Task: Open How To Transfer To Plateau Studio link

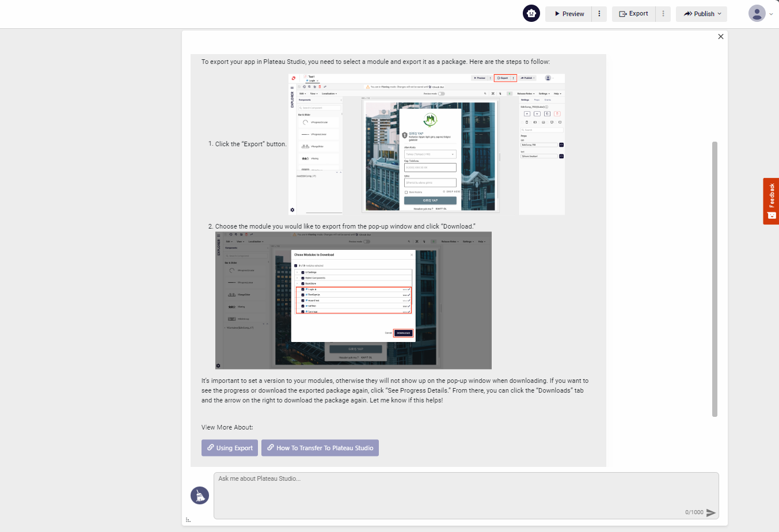Action: coord(320,448)
